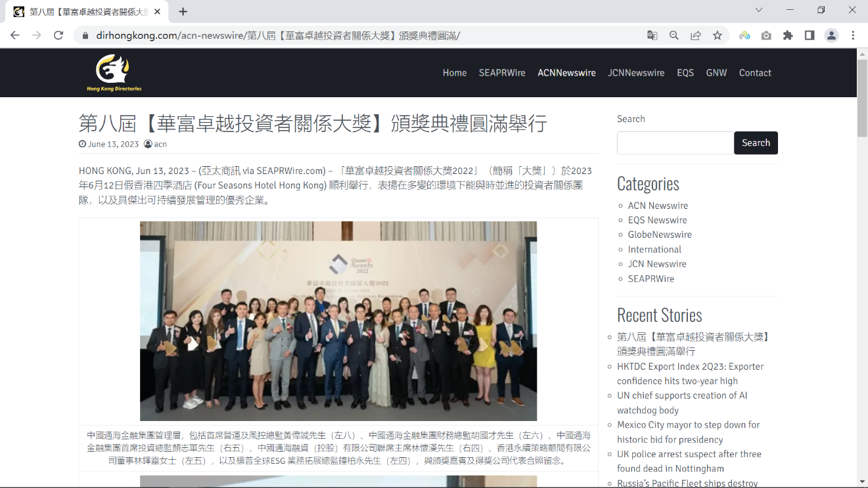Open the JCNNewswire menu item
The image size is (868, 488).
click(x=636, y=73)
